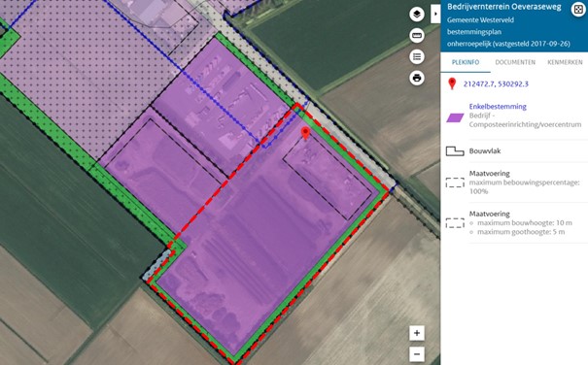Click Bedrijventerrein Oeveraseweg plan title

point(504,7)
